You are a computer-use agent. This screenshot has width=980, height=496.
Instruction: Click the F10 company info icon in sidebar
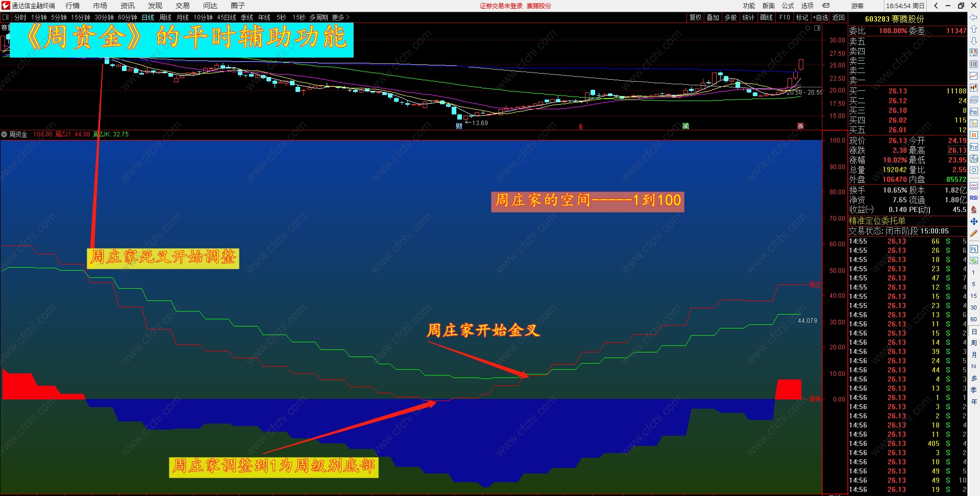(x=973, y=111)
